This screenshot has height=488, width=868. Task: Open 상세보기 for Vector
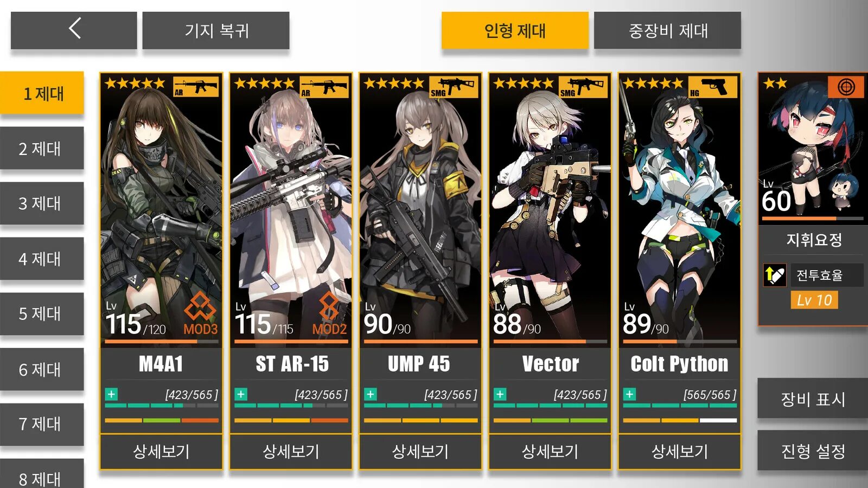pos(550,451)
